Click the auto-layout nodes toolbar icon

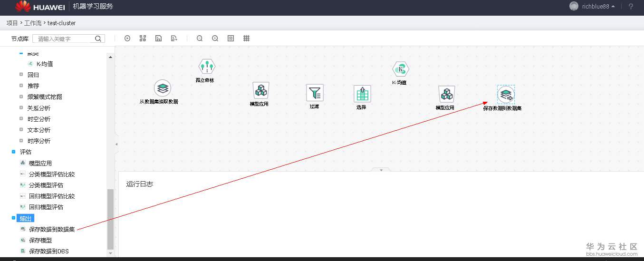tap(143, 39)
